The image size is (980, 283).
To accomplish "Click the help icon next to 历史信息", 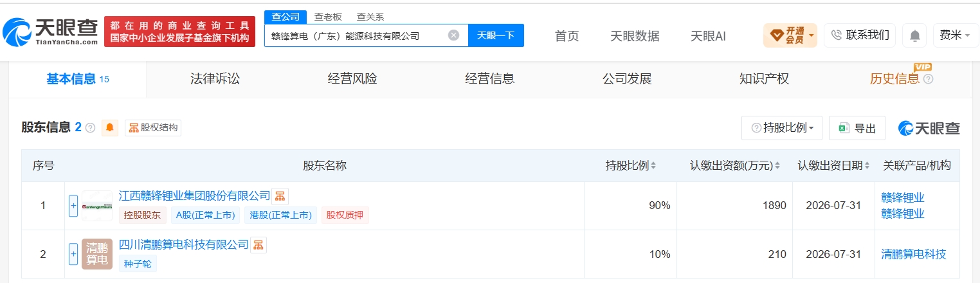I will (x=928, y=79).
